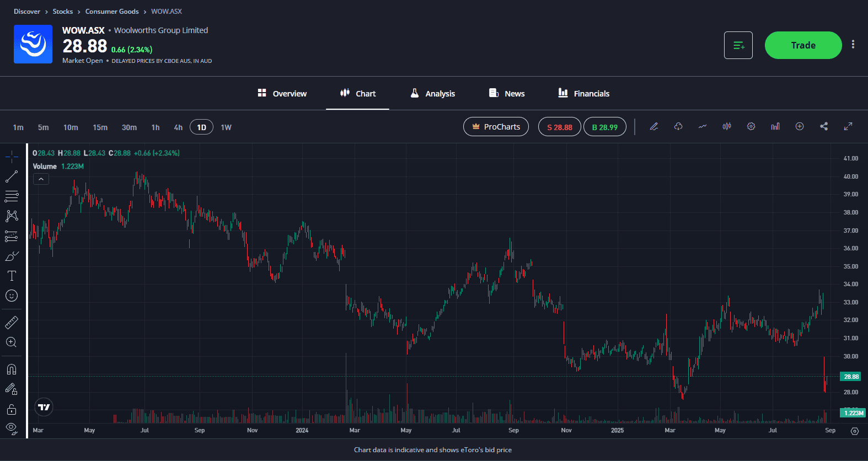Click the TradingView logo
This screenshot has height=461, width=868.
(x=44, y=407)
